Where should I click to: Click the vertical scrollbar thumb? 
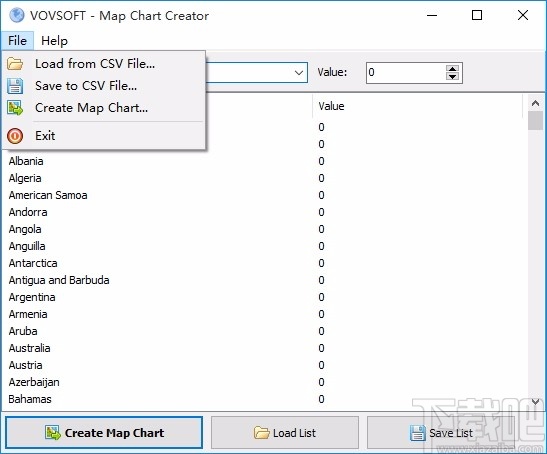point(535,120)
